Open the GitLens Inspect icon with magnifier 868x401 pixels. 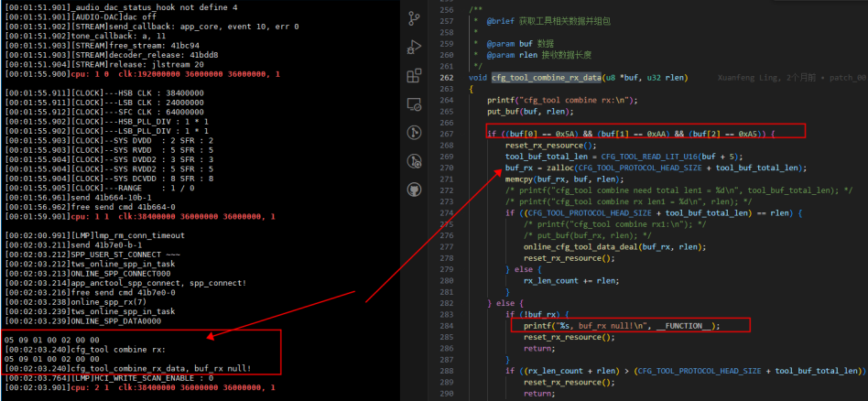coord(414,161)
